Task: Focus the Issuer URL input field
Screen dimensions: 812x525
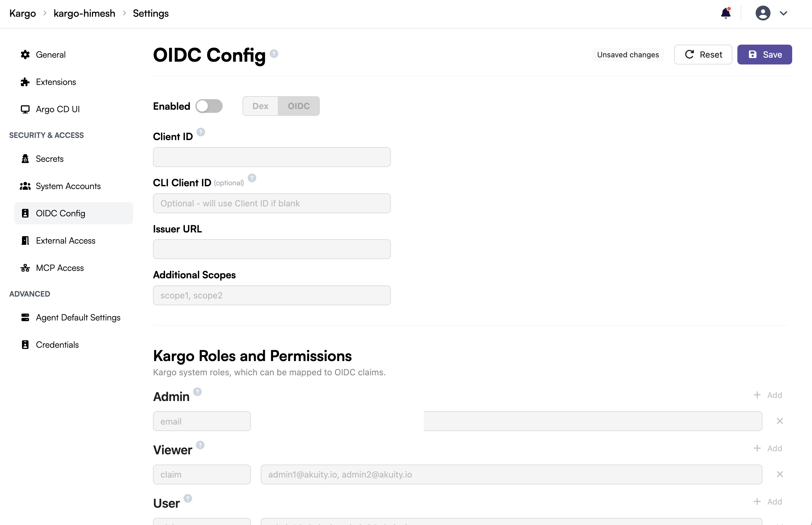Action: (x=272, y=249)
